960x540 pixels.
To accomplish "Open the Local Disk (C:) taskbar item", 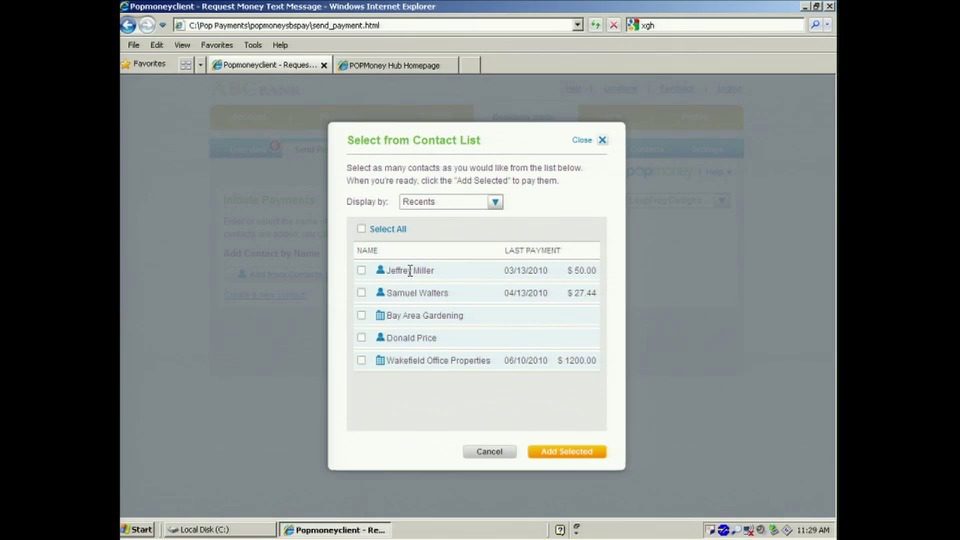I will coord(219,530).
